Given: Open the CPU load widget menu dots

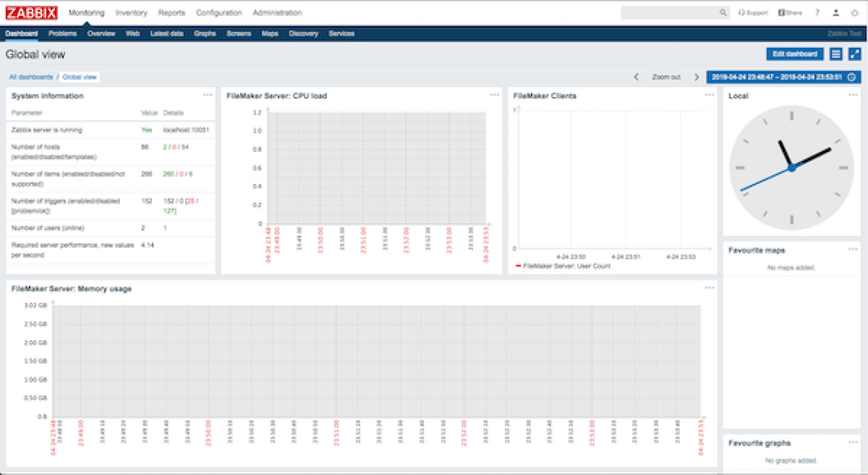Looking at the screenshot, I should point(495,95).
